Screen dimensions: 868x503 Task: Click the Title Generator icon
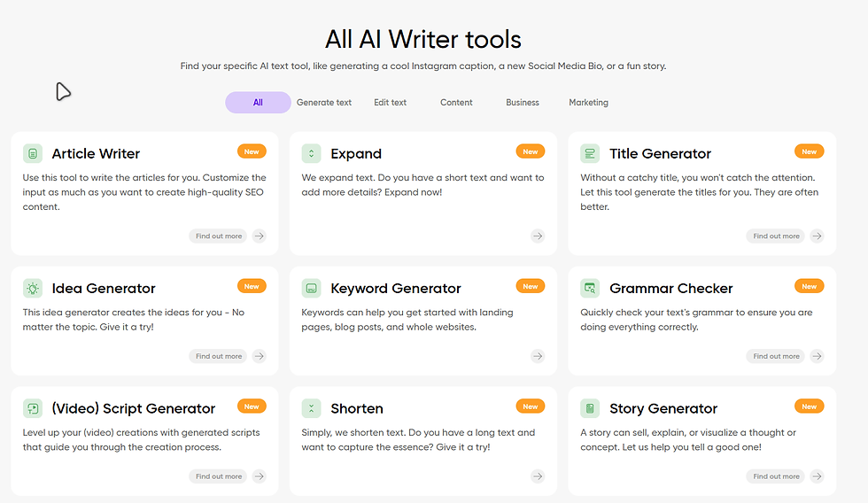590,153
